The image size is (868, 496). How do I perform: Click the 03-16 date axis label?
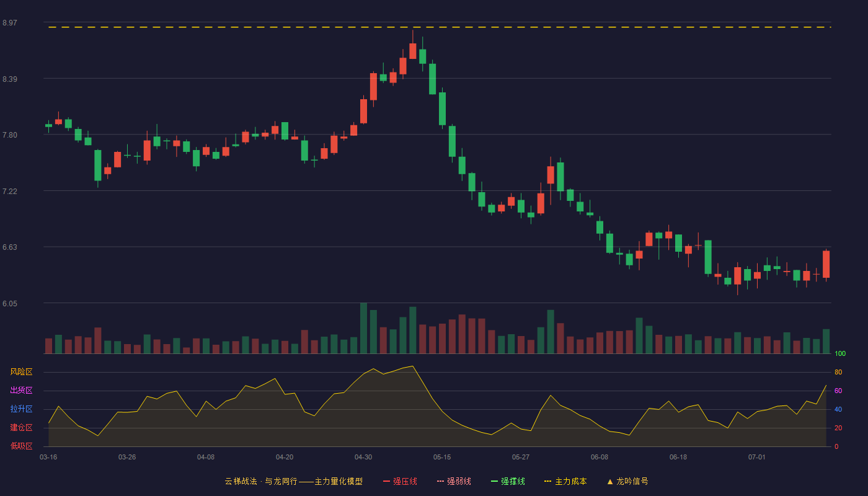pos(48,457)
